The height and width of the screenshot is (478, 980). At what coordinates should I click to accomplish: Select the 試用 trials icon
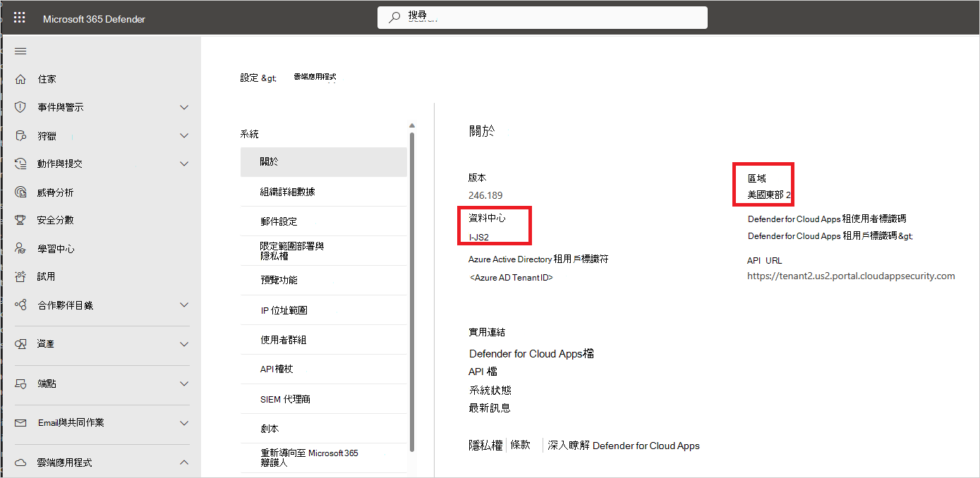(20, 276)
